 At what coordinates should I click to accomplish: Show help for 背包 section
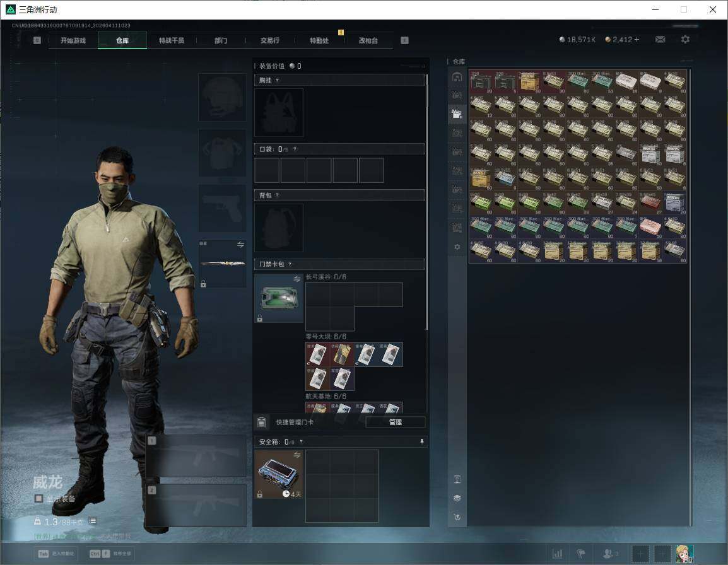point(277,195)
